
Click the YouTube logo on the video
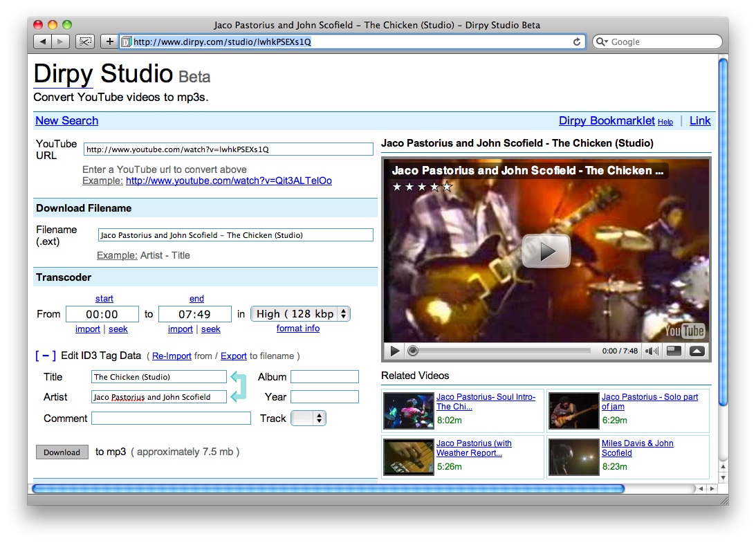[x=685, y=331]
